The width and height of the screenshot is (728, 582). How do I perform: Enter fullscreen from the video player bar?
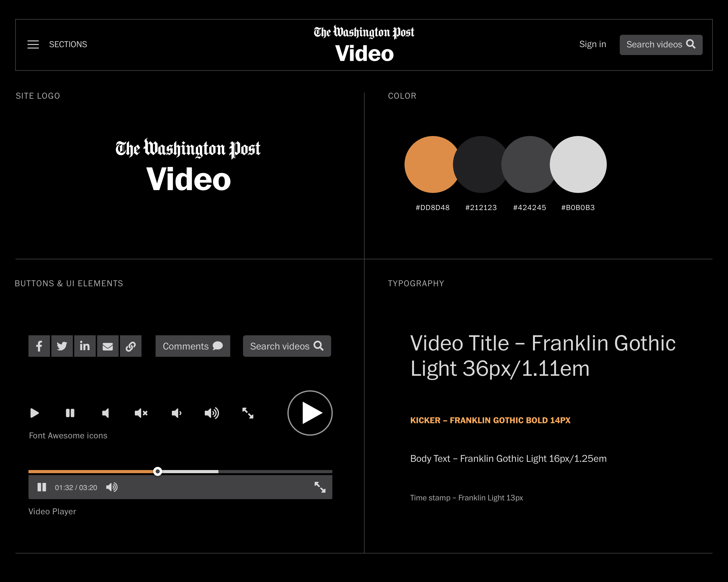coord(320,487)
